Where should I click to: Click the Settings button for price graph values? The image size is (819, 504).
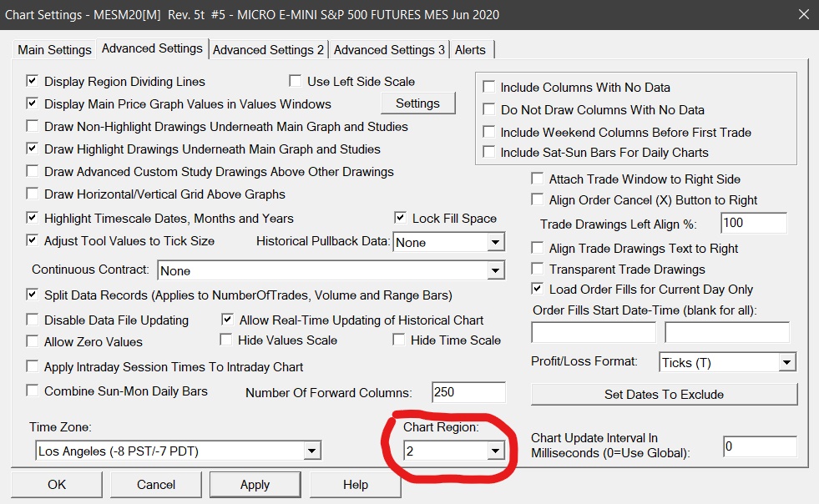click(x=418, y=103)
